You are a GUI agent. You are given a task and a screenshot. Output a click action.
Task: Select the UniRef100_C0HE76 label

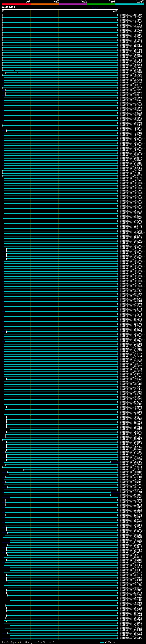(131, 57)
